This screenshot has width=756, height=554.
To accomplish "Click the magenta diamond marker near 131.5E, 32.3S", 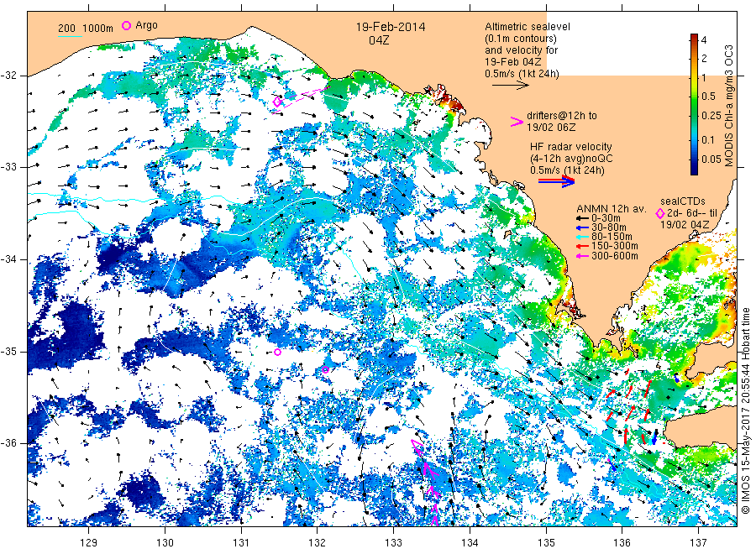I will tap(277, 102).
